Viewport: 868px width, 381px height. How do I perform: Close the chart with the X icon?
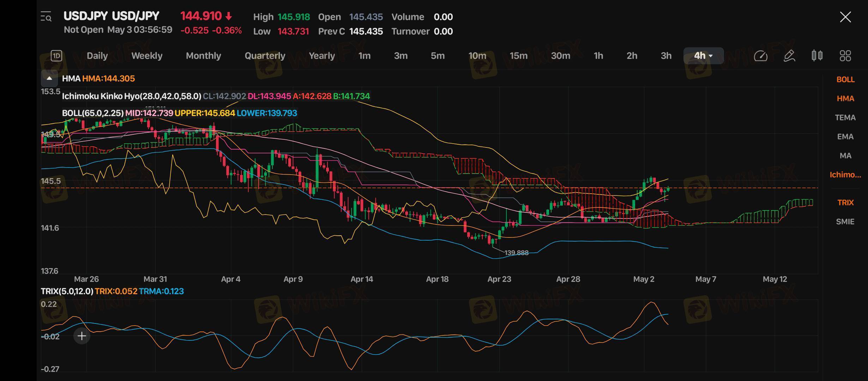pyautogui.click(x=845, y=17)
